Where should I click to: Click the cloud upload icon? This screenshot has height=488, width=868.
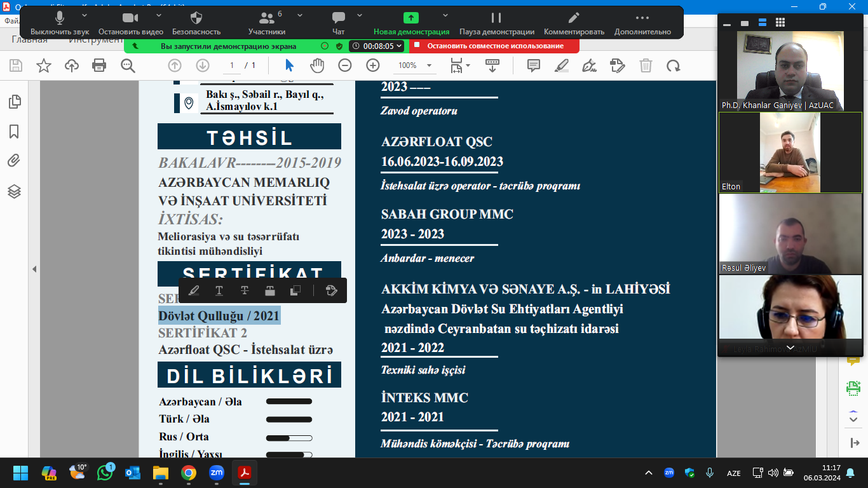[72, 65]
